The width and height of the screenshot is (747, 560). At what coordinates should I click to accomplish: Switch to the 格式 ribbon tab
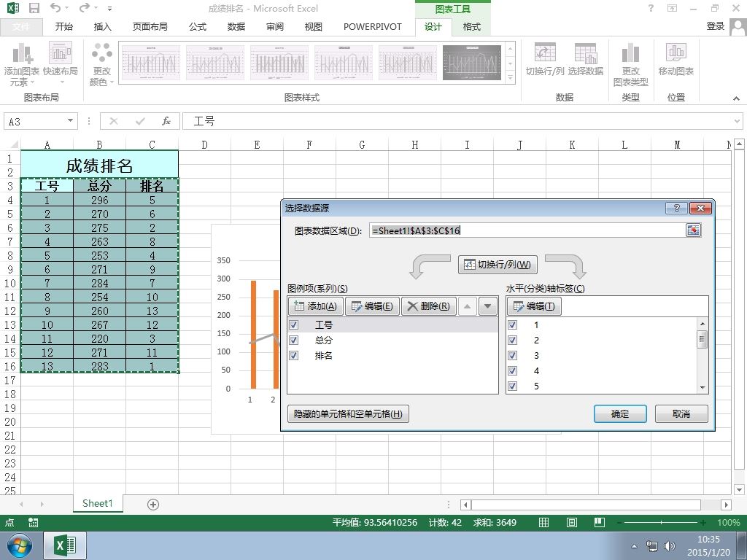tap(472, 27)
